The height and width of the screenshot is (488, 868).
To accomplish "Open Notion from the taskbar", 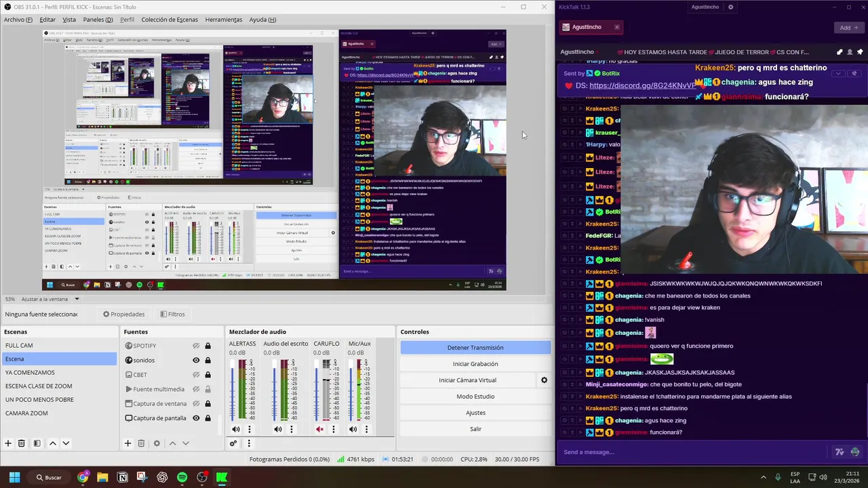I will coord(123,477).
